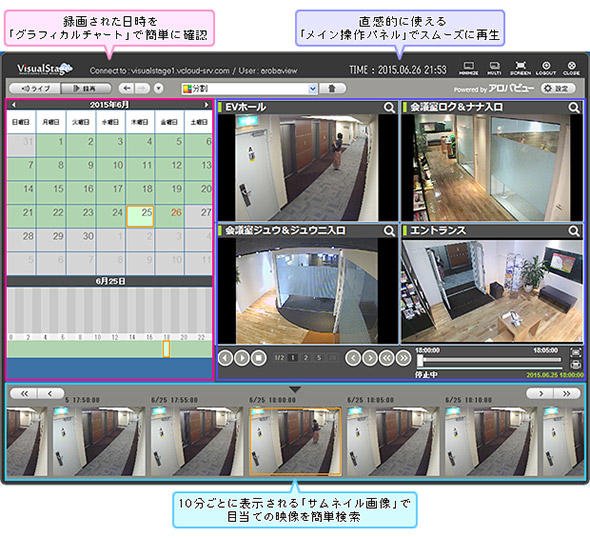Zoom the 会議室ジュウ&ジュウニ入口 camera view
The width and height of the screenshot is (590, 538).
click(389, 231)
